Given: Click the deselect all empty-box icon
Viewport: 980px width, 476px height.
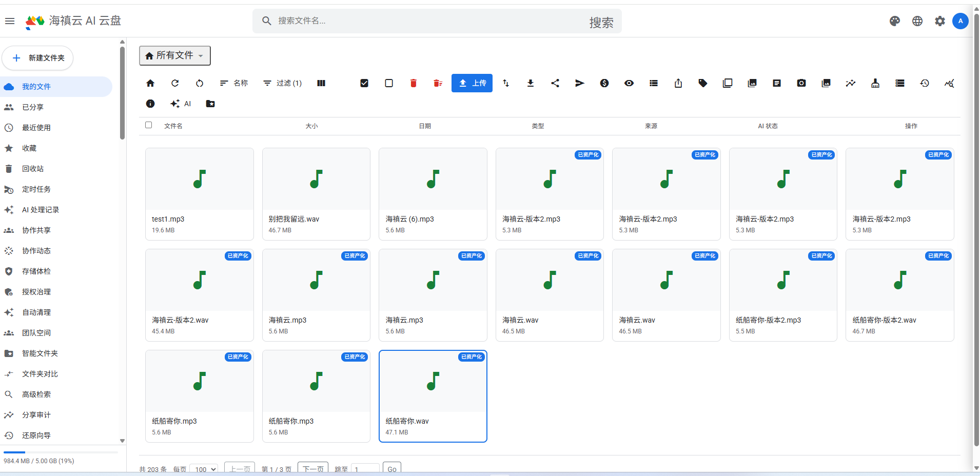Looking at the screenshot, I should 389,83.
